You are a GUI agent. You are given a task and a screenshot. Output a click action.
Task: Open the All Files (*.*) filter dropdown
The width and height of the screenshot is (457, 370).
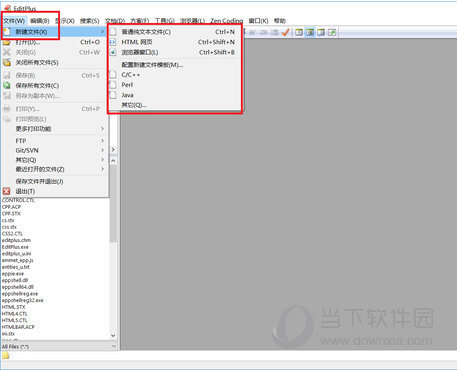tap(114, 347)
